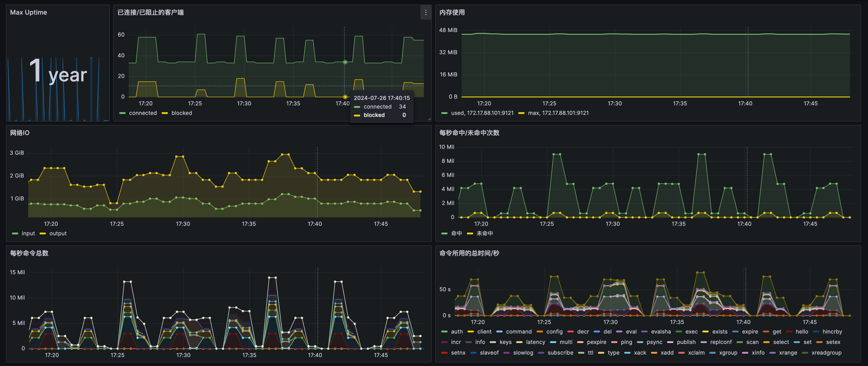Open the 已连接/已阻止的客户端 panel title menu
Viewport: 868px width, 366px height.
click(x=151, y=13)
